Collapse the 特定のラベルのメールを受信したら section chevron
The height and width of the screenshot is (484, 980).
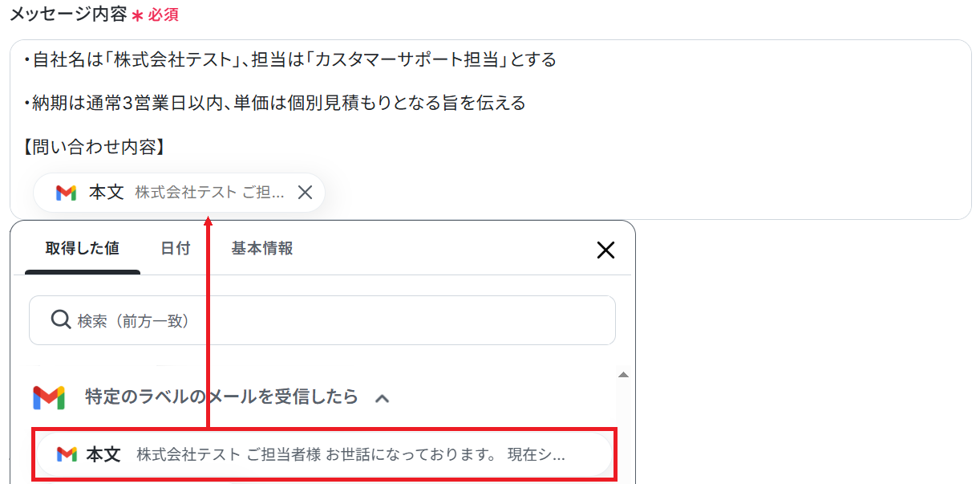click(383, 398)
